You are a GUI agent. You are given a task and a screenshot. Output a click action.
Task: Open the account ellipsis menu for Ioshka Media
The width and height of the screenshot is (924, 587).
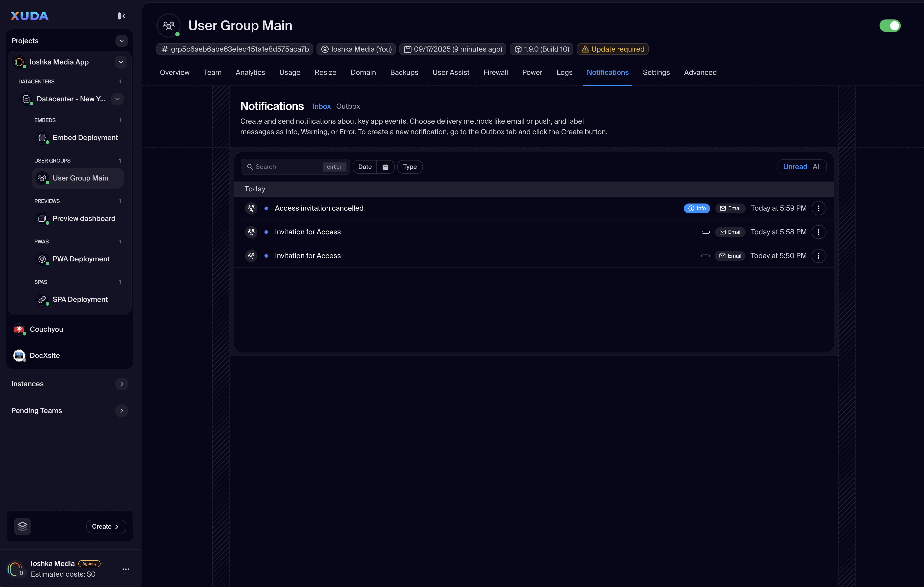coord(126,569)
